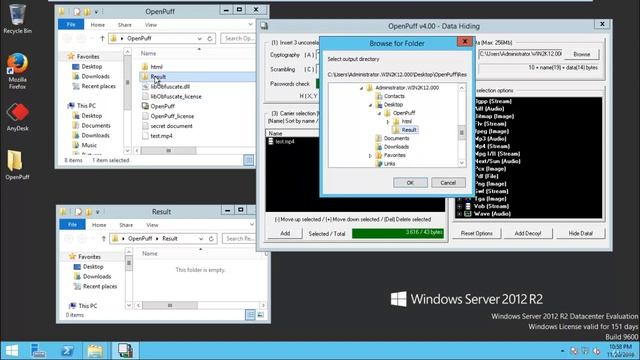The height and width of the screenshot is (360, 640).
Task: Select OpenPuff_license file
Action: point(172,116)
